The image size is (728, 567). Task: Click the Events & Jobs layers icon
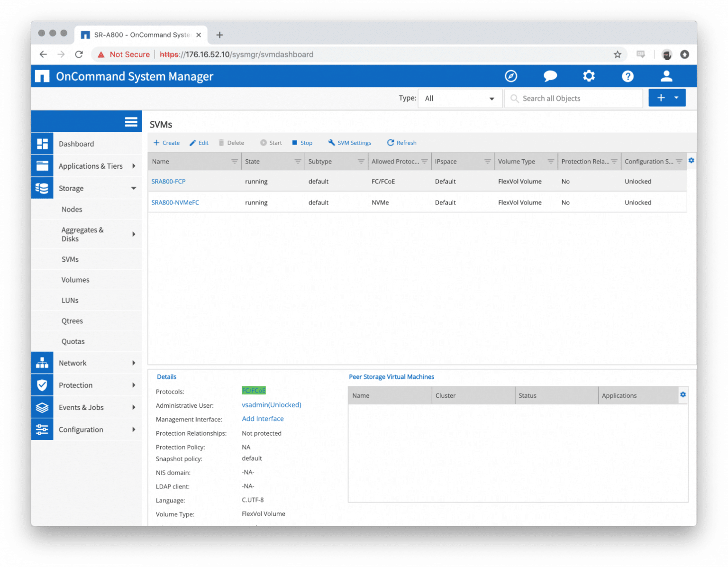pos(42,407)
